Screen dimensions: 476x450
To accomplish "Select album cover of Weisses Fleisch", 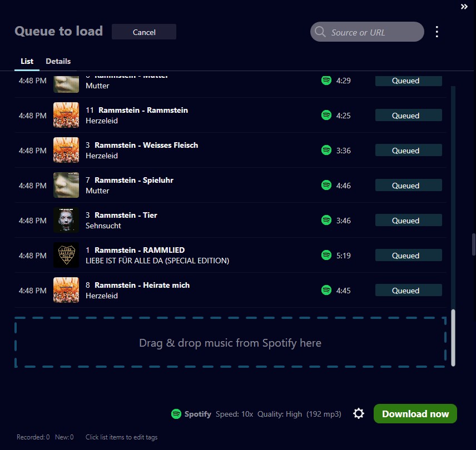I will click(66, 150).
